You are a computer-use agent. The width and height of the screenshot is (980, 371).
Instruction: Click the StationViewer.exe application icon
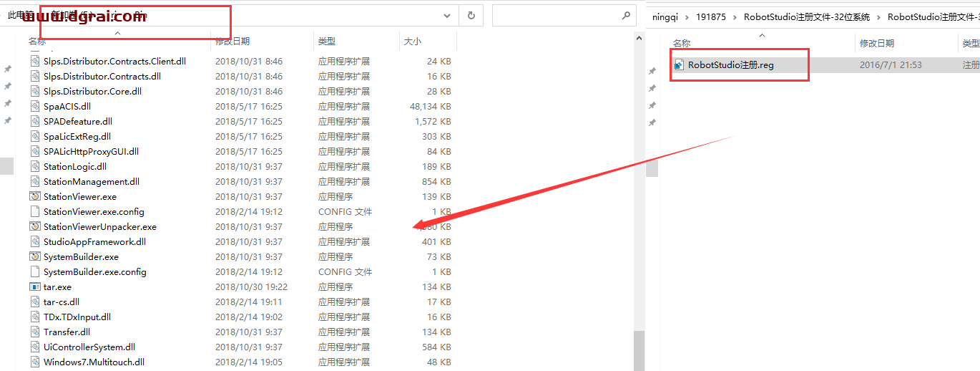pyautogui.click(x=35, y=197)
